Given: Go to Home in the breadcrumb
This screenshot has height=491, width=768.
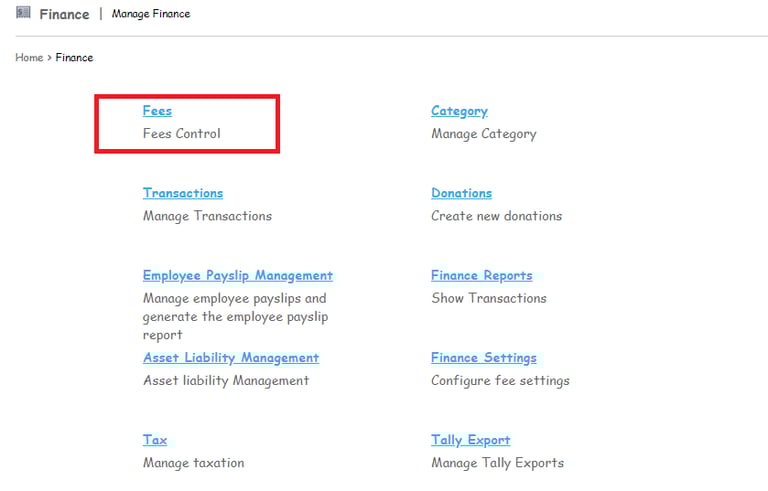Looking at the screenshot, I should [x=29, y=58].
